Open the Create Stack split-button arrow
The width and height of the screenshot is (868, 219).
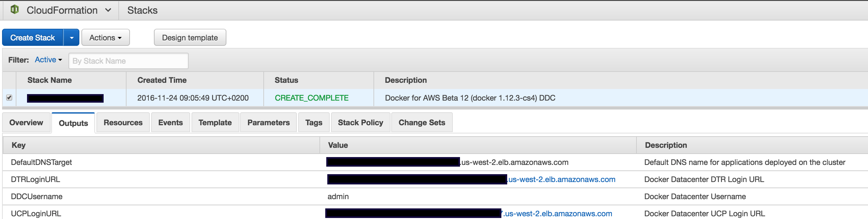pos(71,38)
